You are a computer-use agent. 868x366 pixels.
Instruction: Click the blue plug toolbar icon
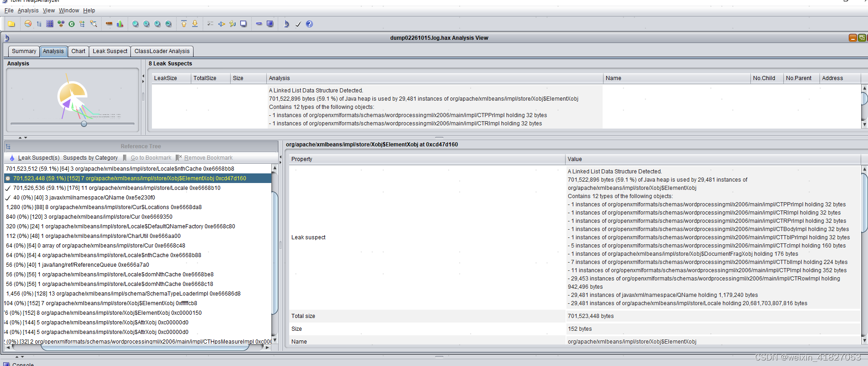(221, 24)
